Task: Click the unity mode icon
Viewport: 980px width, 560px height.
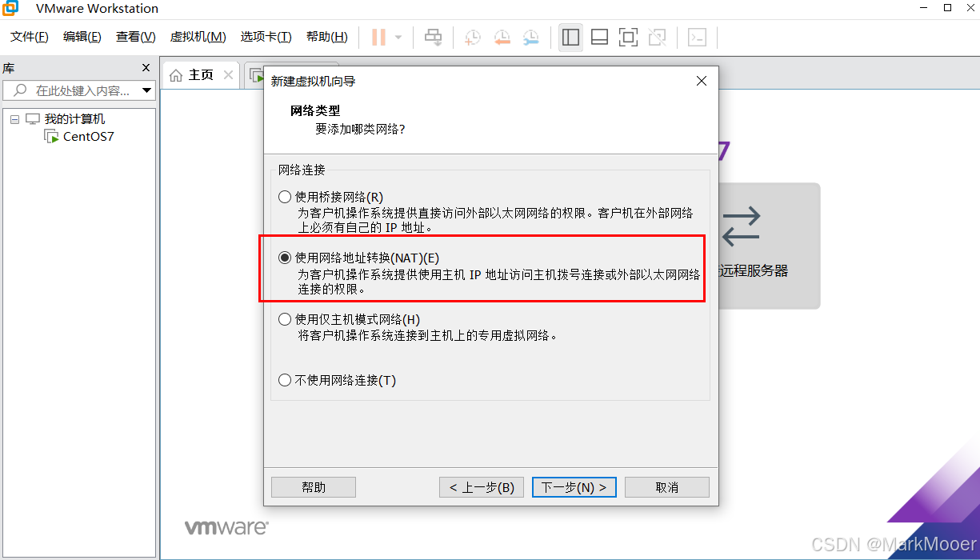Action: (x=657, y=37)
